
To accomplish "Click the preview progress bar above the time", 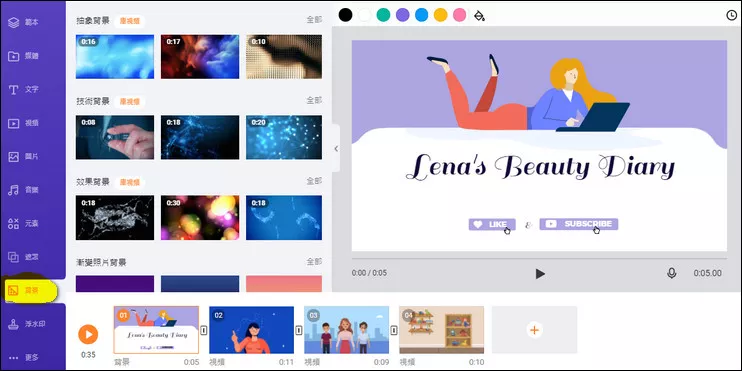I will click(x=539, y=258).
